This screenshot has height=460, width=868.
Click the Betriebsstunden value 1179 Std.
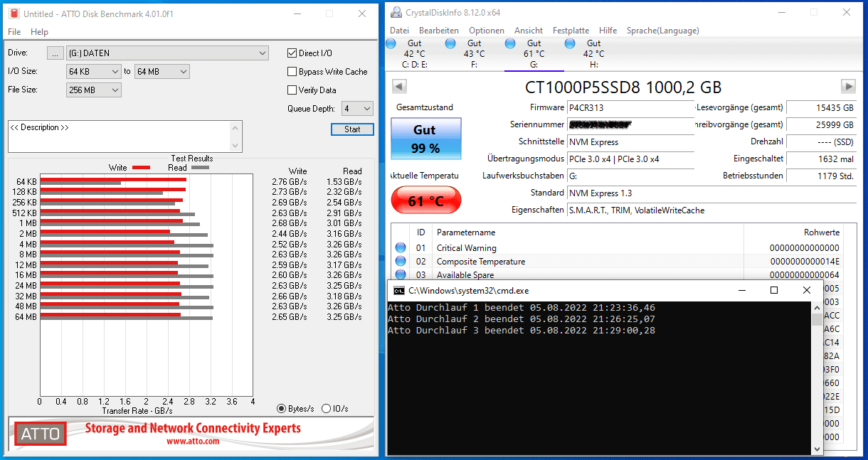pyautogui.click(x=822, y=176)
